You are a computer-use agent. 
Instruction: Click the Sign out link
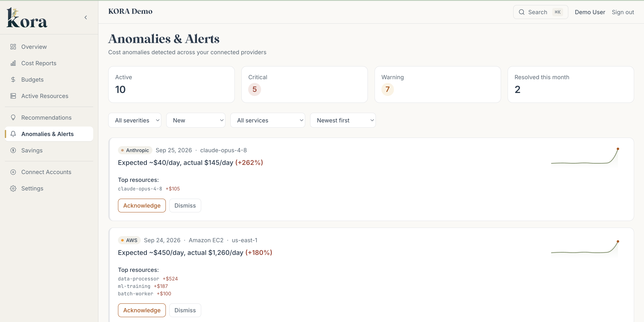click(x=623, y=12)
